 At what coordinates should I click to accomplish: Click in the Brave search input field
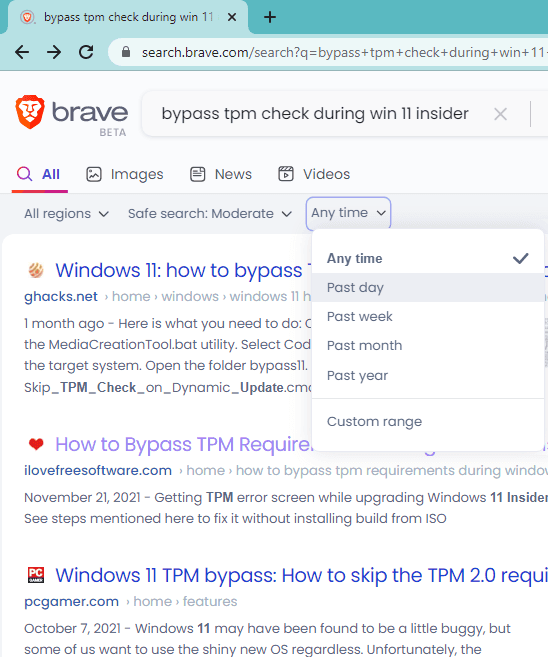click(x=315, y=114)
